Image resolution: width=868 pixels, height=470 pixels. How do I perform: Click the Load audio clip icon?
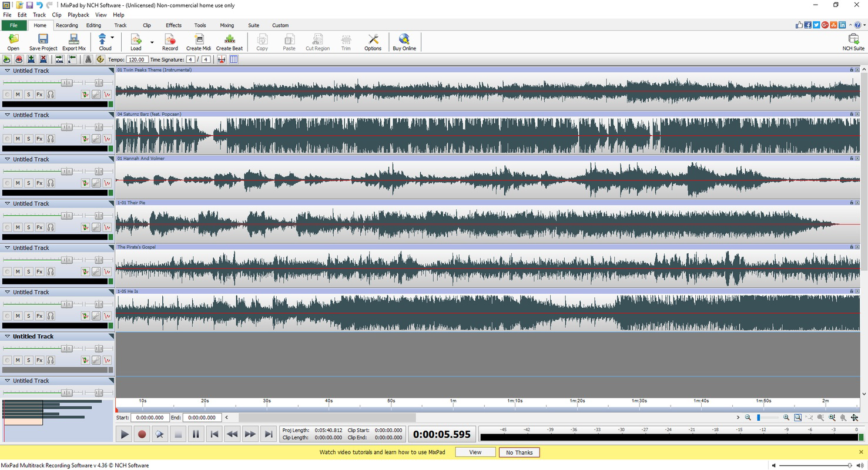tap(136, 42)
